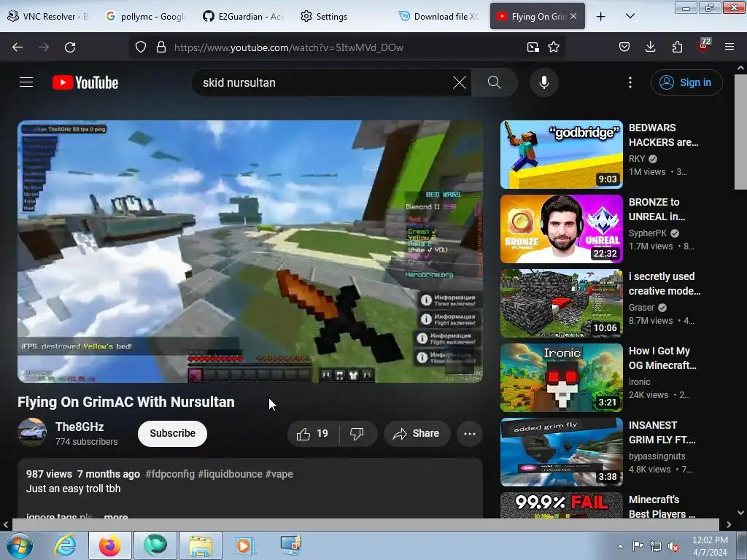Open BRONZE to UNREAL video thumbnail
This screenshot has height=560, width=747.
tap(561, 228)
